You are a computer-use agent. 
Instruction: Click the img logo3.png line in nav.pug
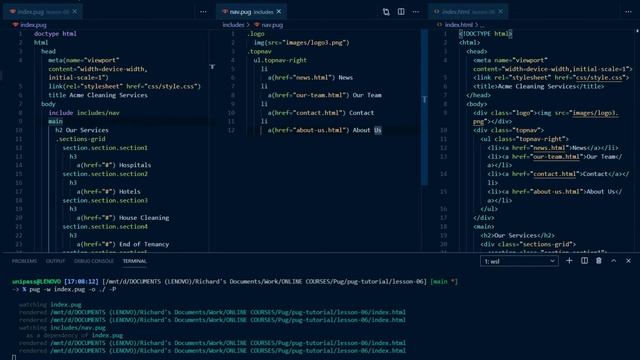[302, 43]
